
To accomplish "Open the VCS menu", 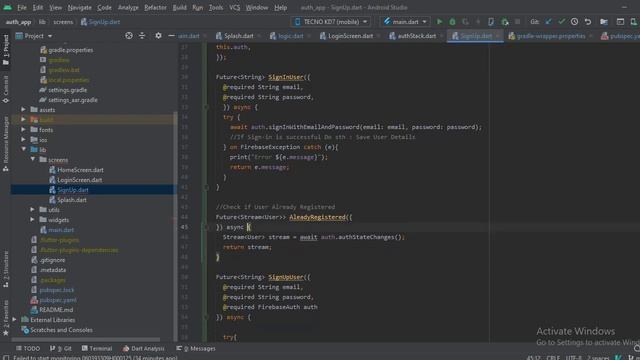I will [234, 7].
